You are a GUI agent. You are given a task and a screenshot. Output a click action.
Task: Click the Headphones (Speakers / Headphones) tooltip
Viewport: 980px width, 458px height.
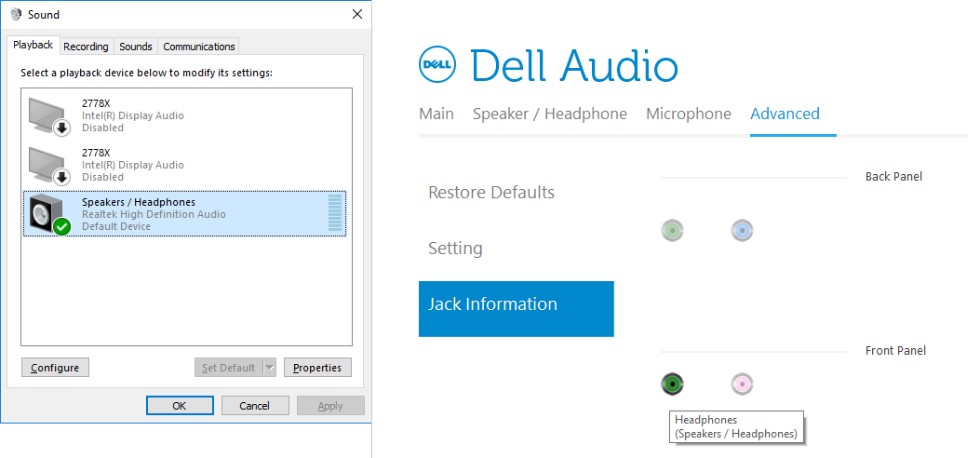click(x=736, y=426)
